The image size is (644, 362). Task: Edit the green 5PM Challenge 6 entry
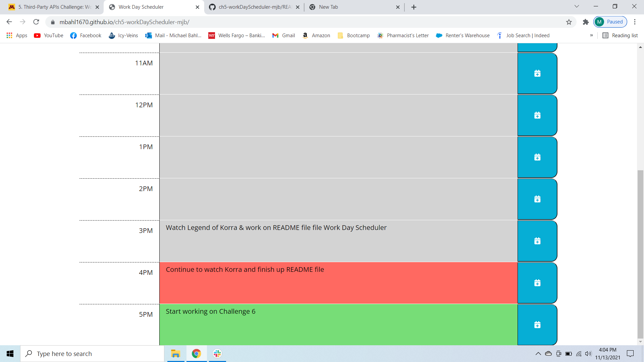338,325
